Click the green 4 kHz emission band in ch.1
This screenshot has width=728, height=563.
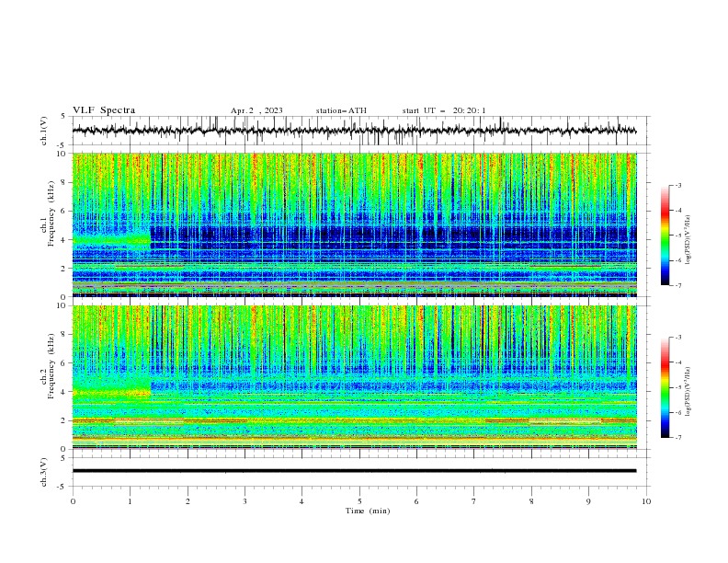click(111, 240)
